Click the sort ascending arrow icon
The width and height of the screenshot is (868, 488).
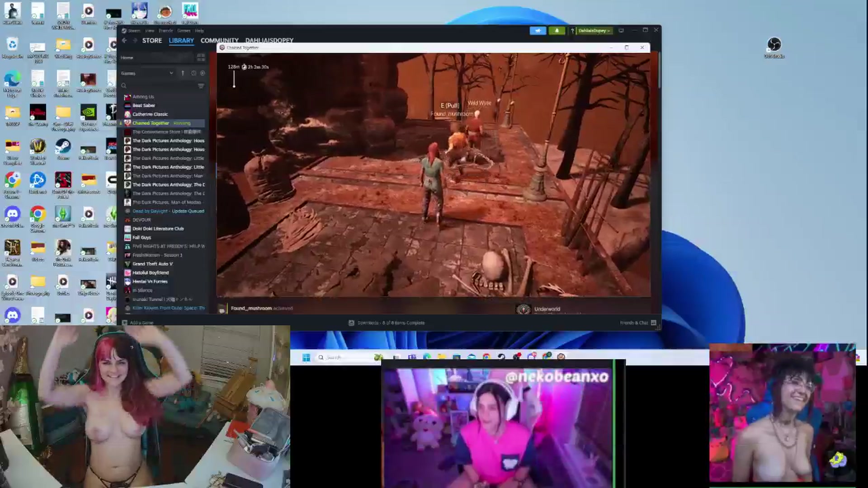coord(183,73)
